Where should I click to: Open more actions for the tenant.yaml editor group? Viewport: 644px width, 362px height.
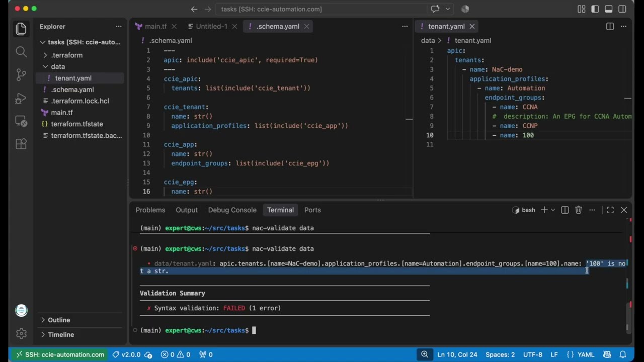pos(624,26)
